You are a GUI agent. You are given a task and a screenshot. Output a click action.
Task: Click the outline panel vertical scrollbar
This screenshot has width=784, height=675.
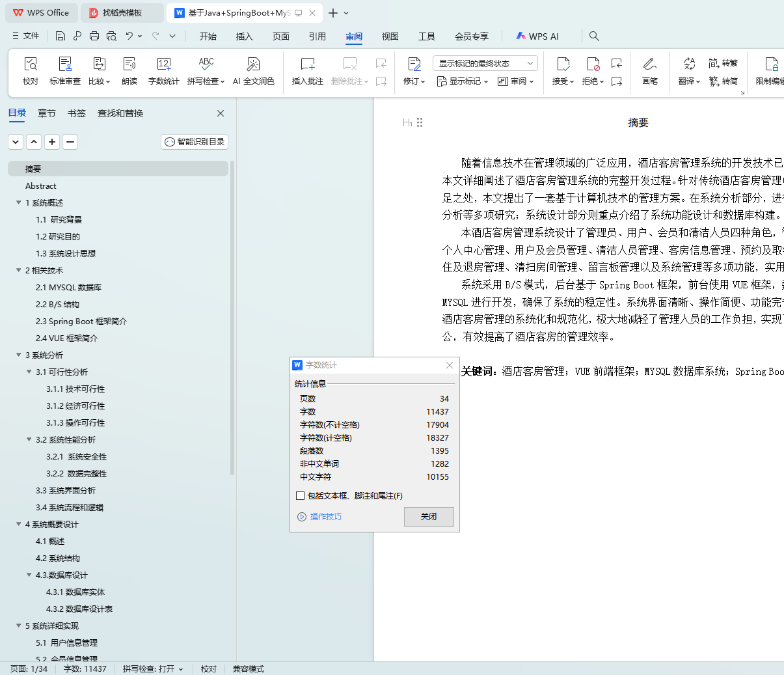[232, 319]
